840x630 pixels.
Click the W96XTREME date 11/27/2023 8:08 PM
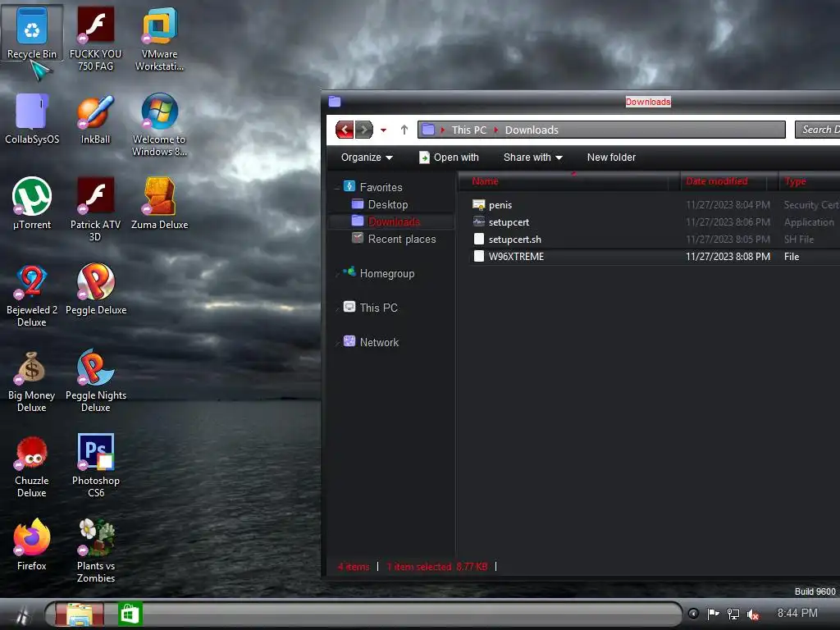[x=728, y=256]
